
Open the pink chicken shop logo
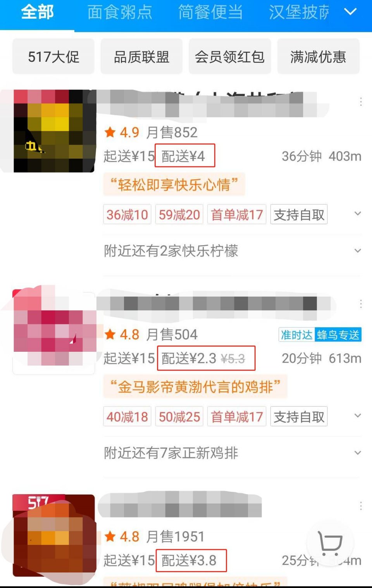(x=54, y=329)
